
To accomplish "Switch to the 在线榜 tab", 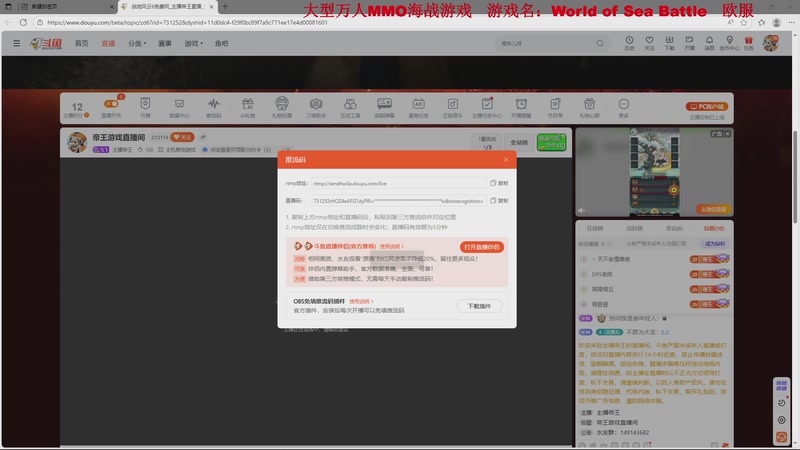I will click(594, 229).
